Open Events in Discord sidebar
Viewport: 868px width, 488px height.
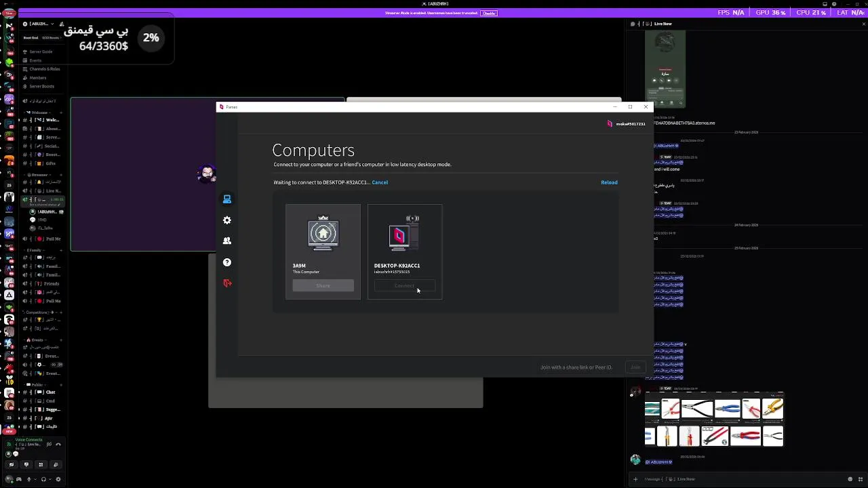pyautogui.click(x=35, y=60)
